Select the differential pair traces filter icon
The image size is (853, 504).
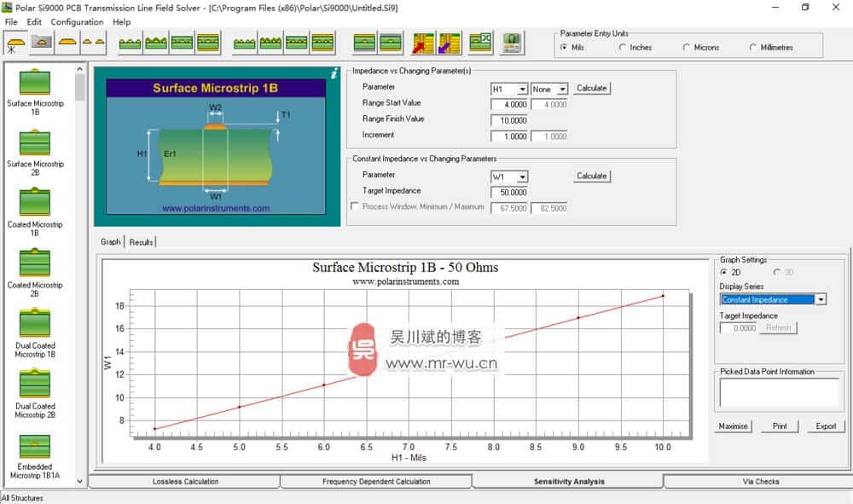tap(93, 43)
